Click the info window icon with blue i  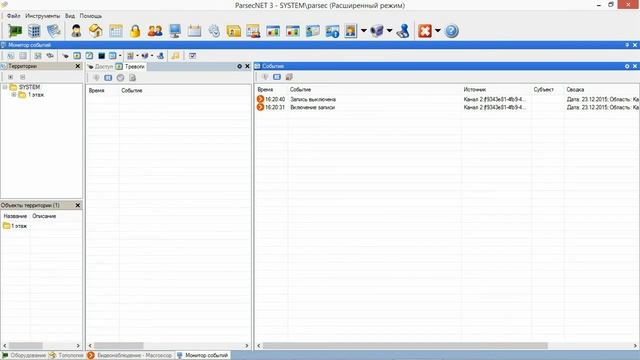pyautogui.click(x=332, y=31)
